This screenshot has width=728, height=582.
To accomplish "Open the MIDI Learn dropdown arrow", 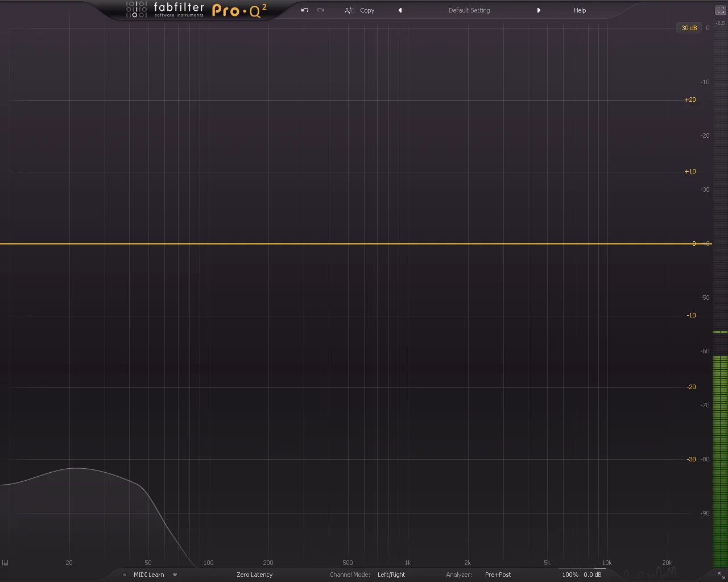I will tap(175, 575).
